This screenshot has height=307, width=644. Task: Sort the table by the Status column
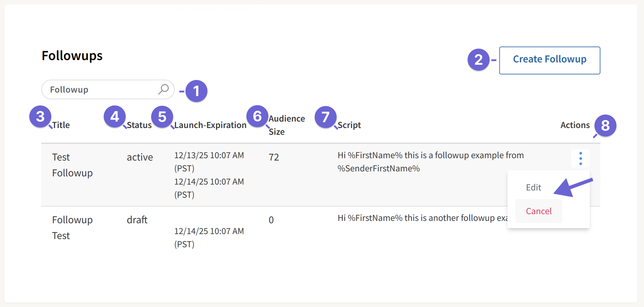point(140,125)
